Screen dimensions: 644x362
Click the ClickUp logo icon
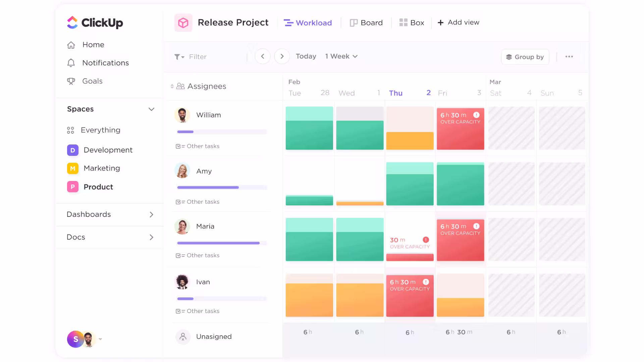point(72,22)
